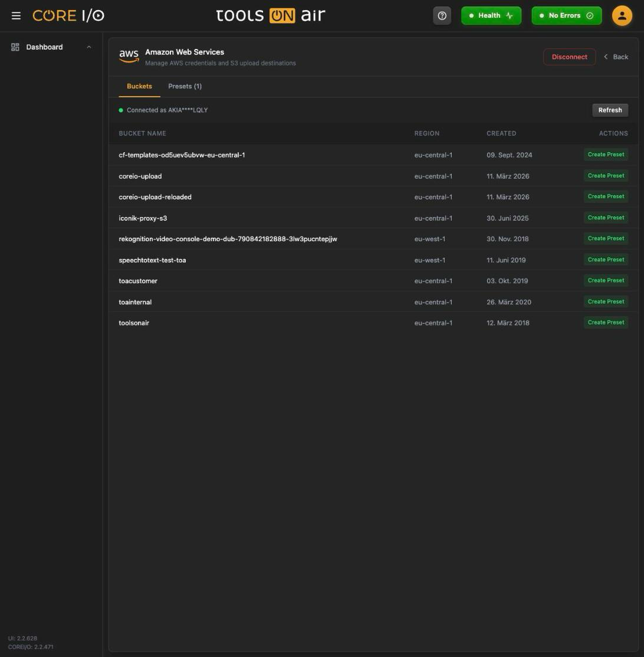
Task: Click date 30. Nov. 2018
Action: click(507, 238)
